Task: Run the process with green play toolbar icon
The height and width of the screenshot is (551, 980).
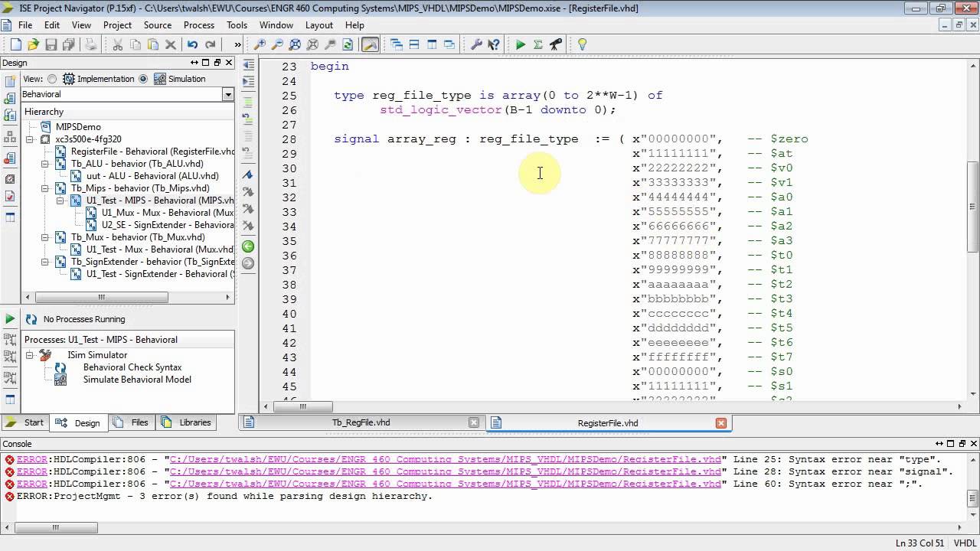Action: click(521, 44)
